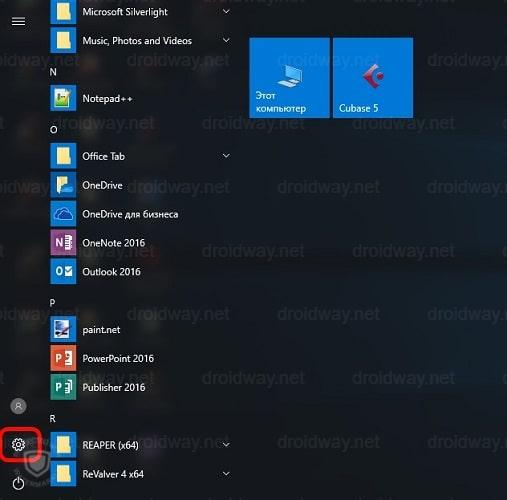Open OneNote 2016 app icon
507x500 pixels.
point(63,242)
